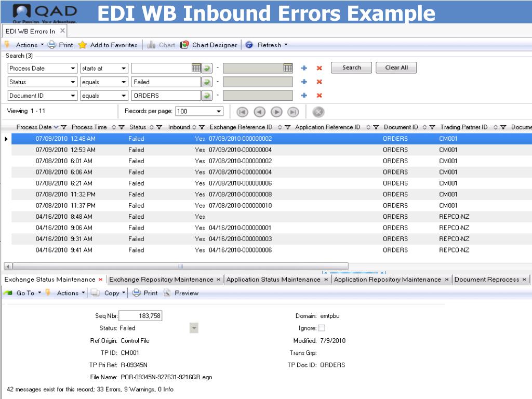Close Exchange Status Maintenance tab
Screen dimensions: 532x399
tap(100, 280)
